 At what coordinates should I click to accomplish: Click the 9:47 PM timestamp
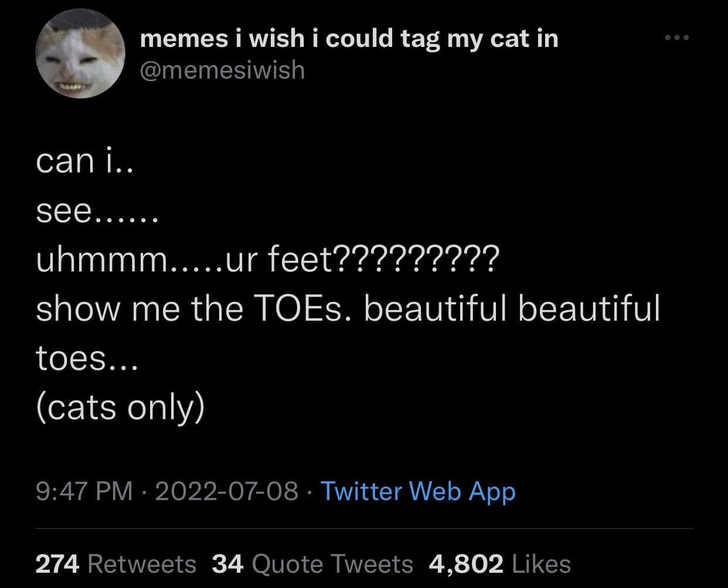(x=84, y=491)
